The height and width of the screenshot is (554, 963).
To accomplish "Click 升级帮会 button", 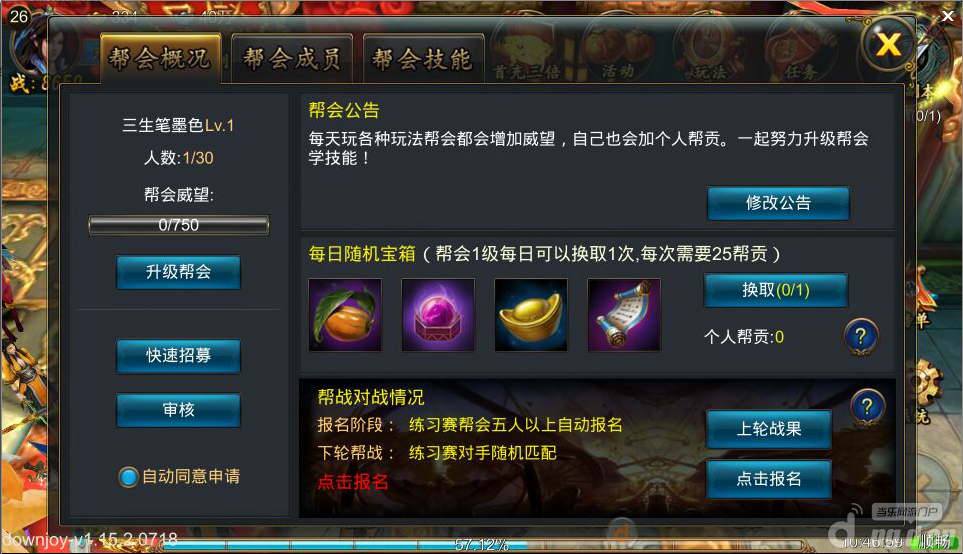I will pos(178,271).
